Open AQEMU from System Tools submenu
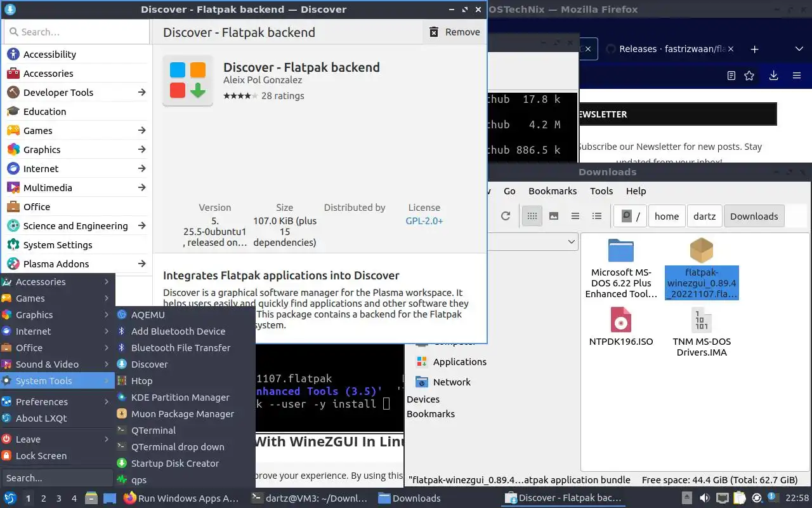The height and width of the screenshot is (508, 812). point(185,315)
